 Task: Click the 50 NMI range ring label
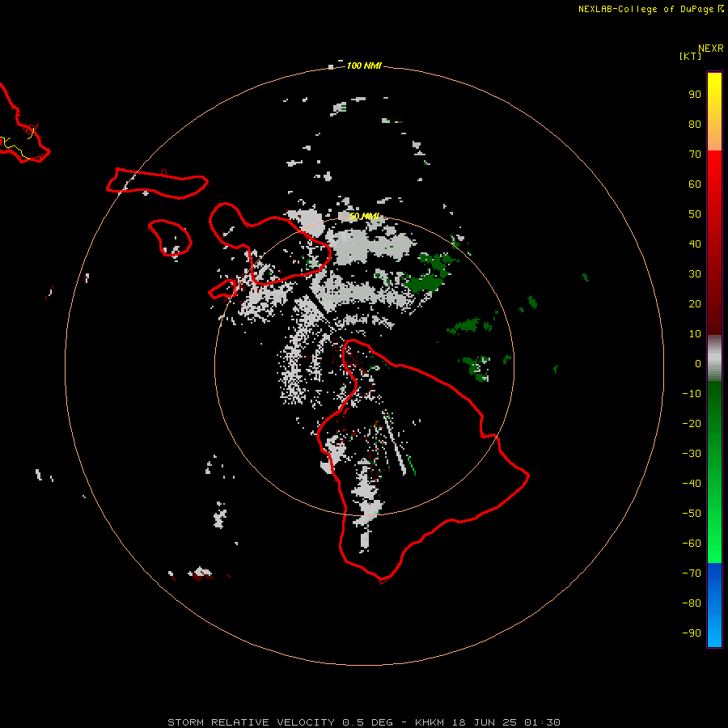(x=365, y=216)
